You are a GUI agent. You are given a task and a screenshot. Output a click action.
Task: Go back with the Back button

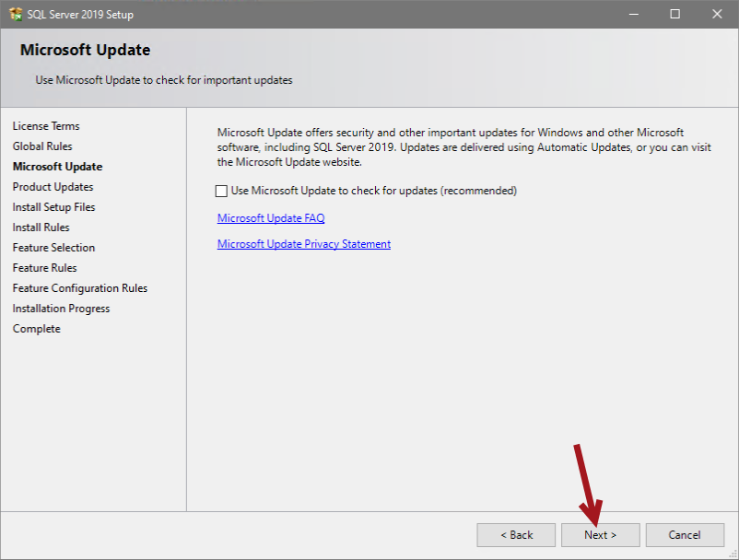click(x=516, y=535)
